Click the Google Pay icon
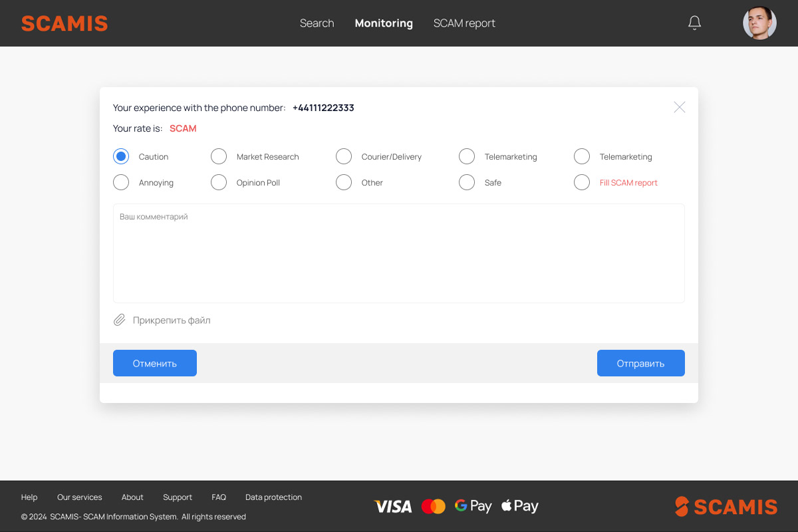Image resolution: width=798 pixels, height=532 pixels. click(473, 506)
